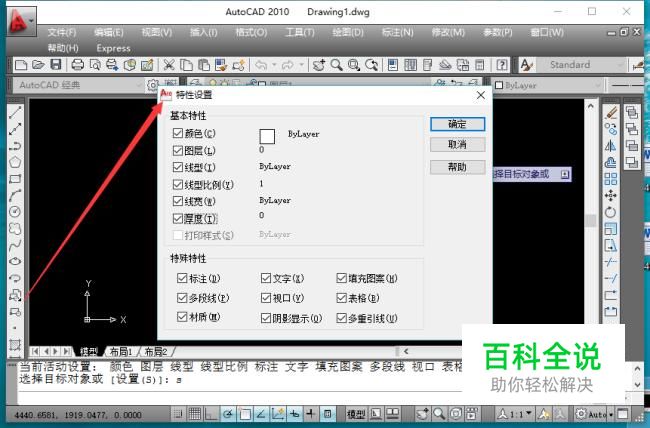Image resolution: width=650 pixels, height=428 pixels.
Task: Toggle the 文字(X) checkbox
Action: 266,278
